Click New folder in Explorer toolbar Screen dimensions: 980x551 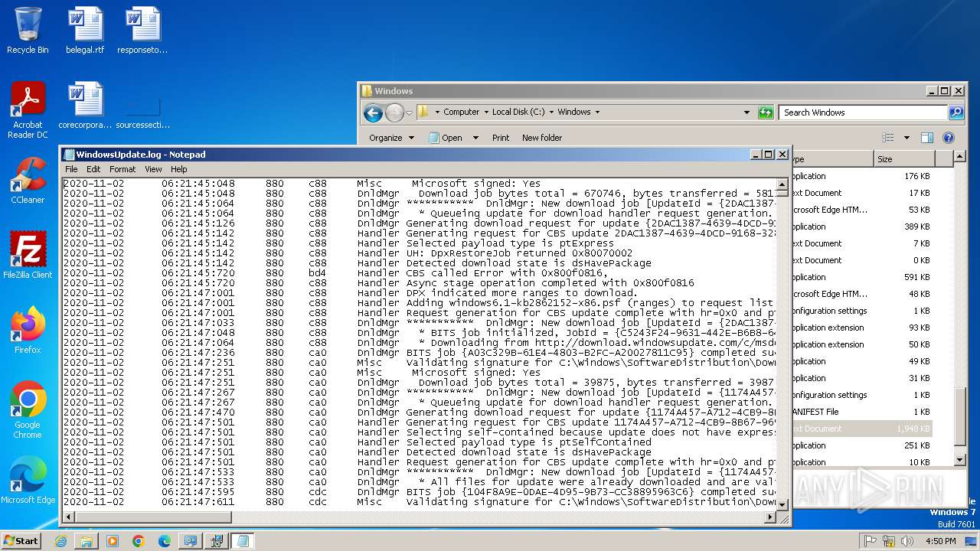pyautogui.click(x=542, y=138)
